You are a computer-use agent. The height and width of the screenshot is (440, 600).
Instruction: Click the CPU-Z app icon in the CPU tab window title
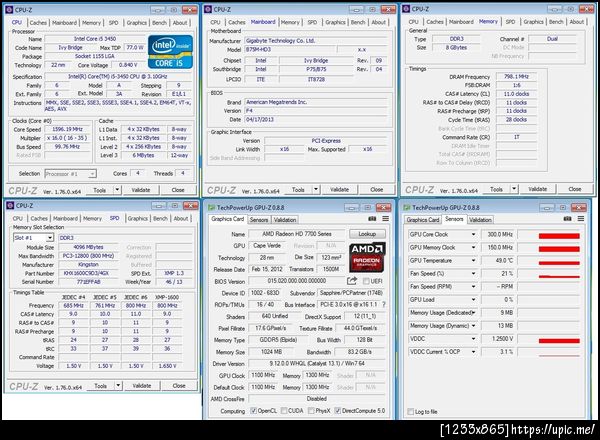pos(10,10)
